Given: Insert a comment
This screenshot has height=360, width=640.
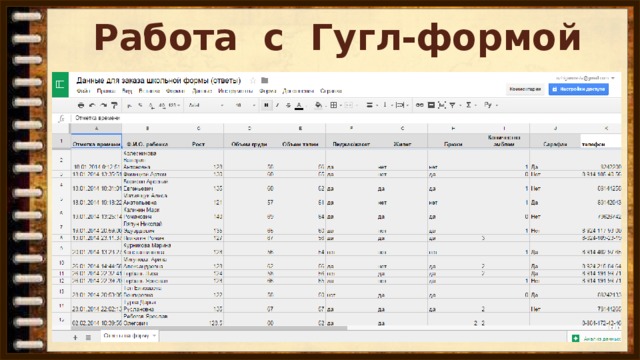Looking at the screenshot, I should click(x=431, y=105).
